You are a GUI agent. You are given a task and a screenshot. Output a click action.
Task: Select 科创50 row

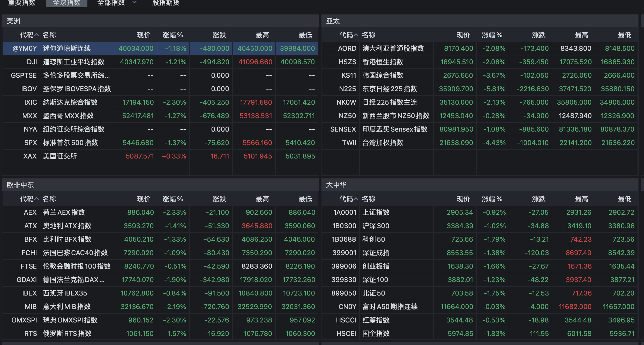pos(480,239)
